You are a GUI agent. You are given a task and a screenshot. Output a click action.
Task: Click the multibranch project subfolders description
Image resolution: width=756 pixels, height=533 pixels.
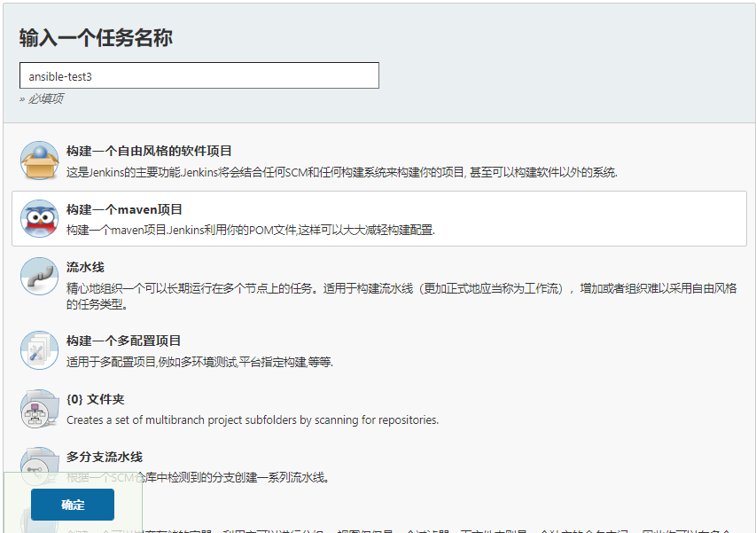[x=253, y=420]
